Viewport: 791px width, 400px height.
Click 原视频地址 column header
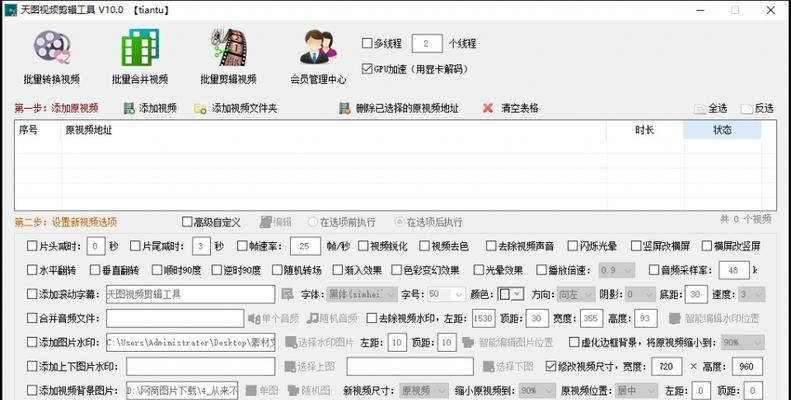coord(333,130)
